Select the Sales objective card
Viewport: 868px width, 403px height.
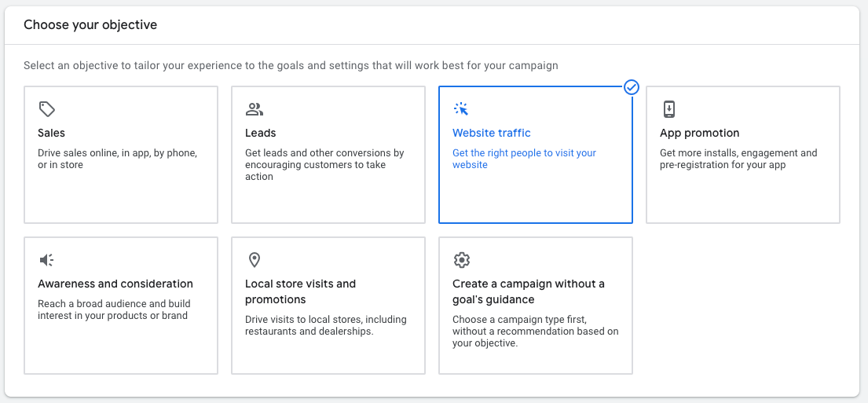pyautogui.click(x=121, y=155)
